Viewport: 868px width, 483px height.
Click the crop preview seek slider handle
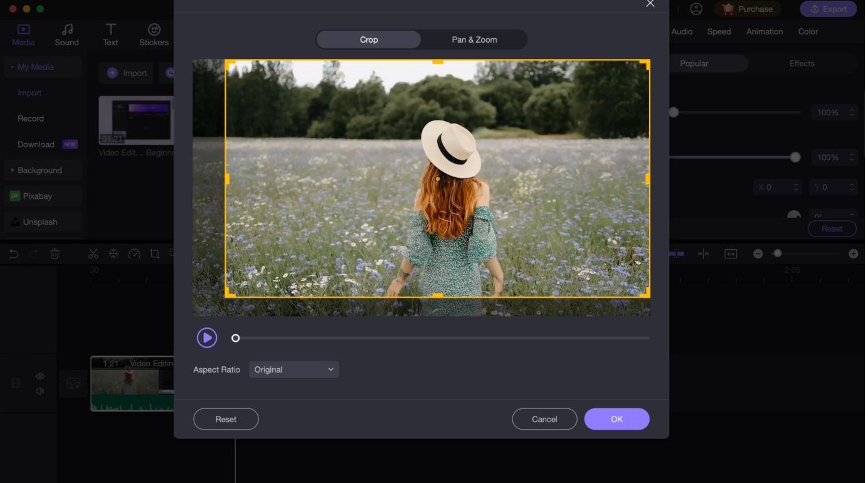pyautogui.click(x=236, y=338)
